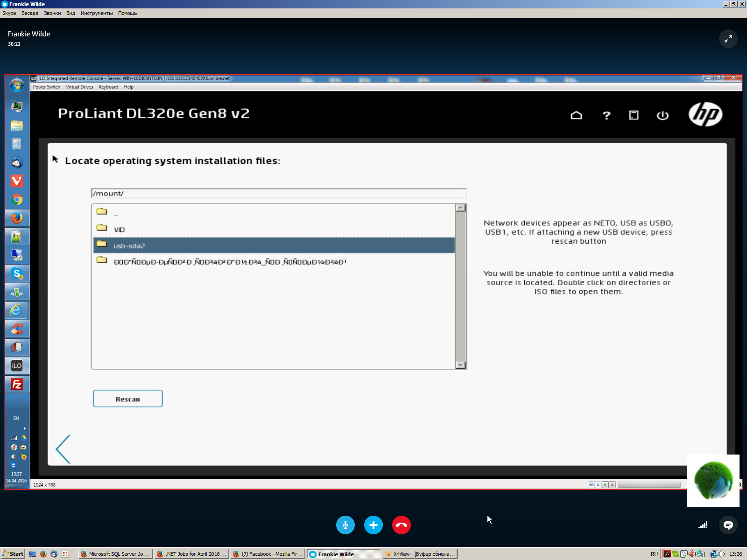Open the chat message bubble icon
747x560 pixels.
tap(728, 525)
